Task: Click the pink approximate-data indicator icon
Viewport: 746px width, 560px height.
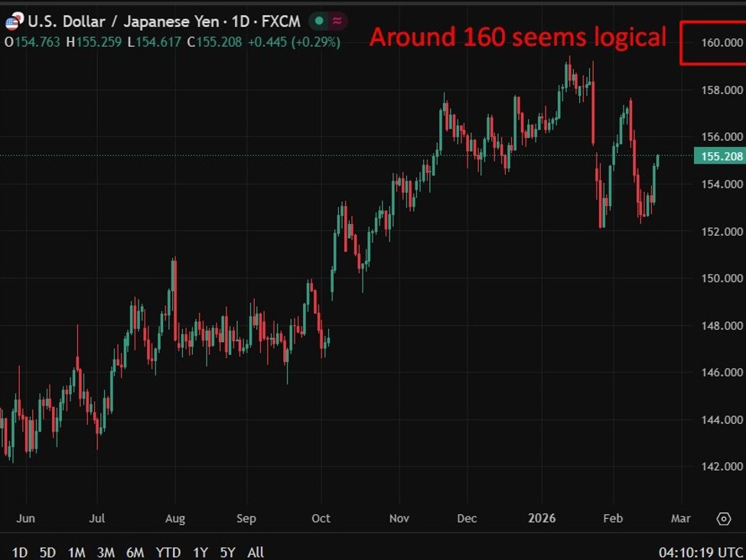Action: 336,21
